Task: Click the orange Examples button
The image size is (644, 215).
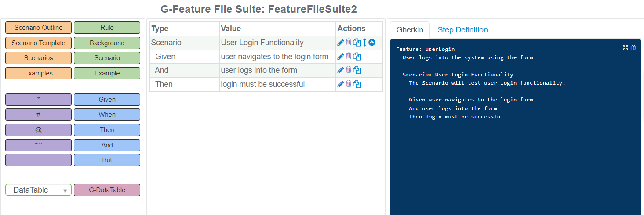Action: pos(38,73)
